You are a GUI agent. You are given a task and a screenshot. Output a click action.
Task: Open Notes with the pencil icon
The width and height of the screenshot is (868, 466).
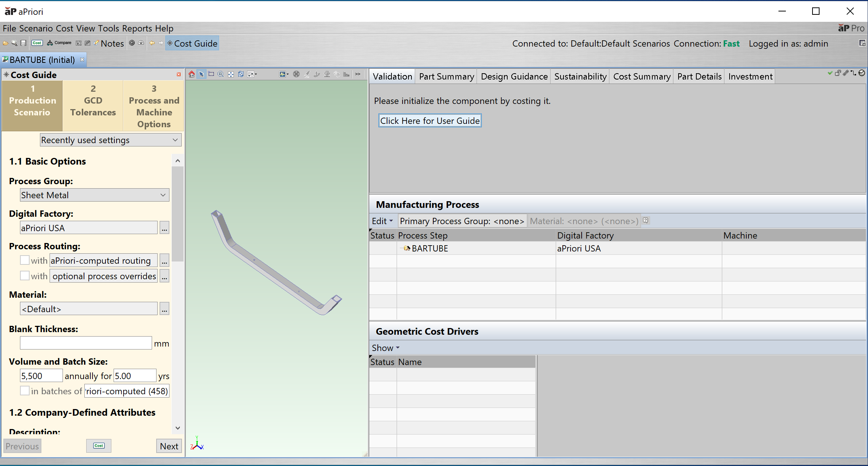(x=109, y=43)
